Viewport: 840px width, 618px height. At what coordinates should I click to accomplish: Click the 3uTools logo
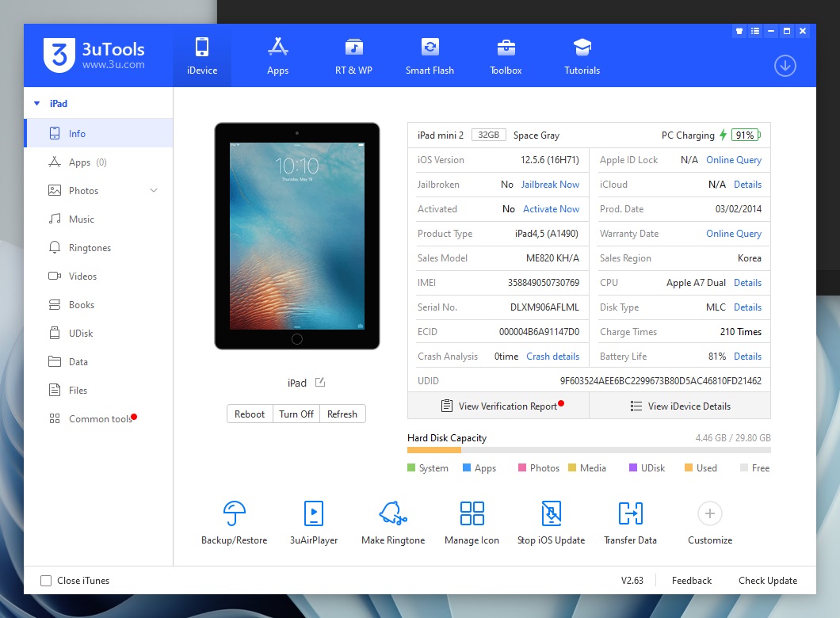coord(94,55)
